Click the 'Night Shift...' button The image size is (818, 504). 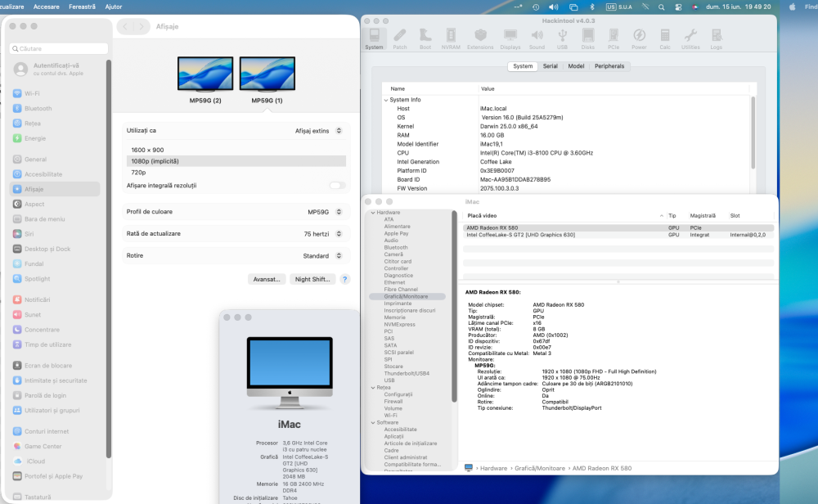pos(312,279)
